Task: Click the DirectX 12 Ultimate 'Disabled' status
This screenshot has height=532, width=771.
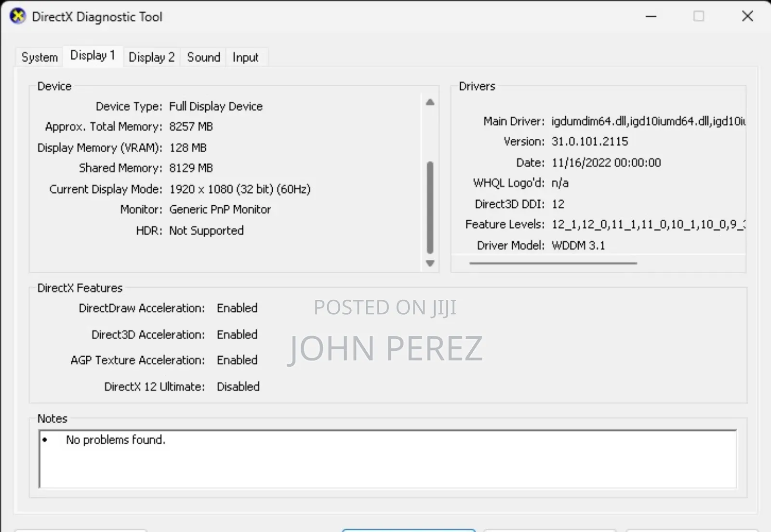Action: (238, 387)
